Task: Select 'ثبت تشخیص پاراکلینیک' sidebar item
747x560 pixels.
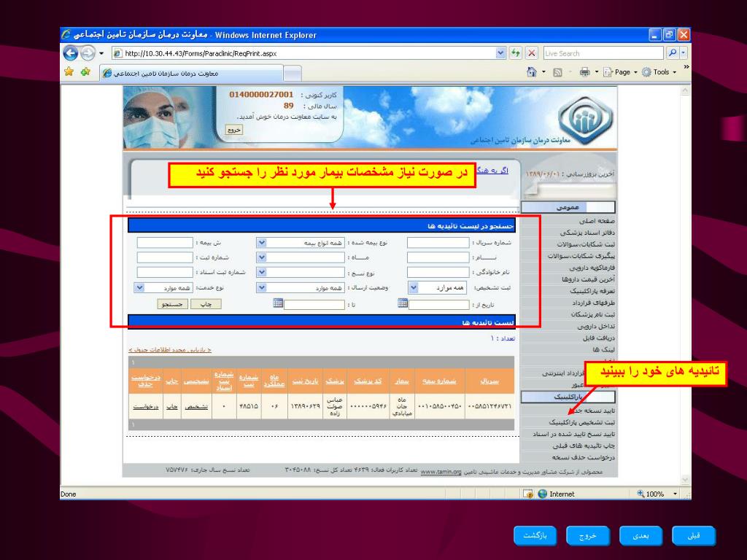Action: [x=581, y=422]
